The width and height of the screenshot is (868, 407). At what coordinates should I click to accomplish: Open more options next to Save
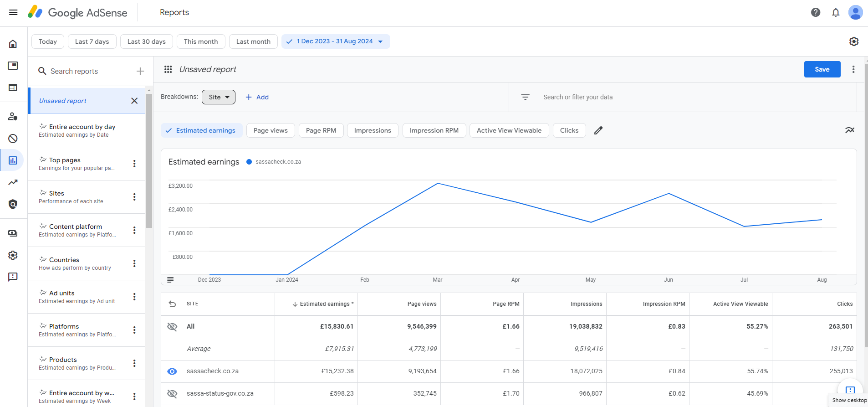coord(853,69)
